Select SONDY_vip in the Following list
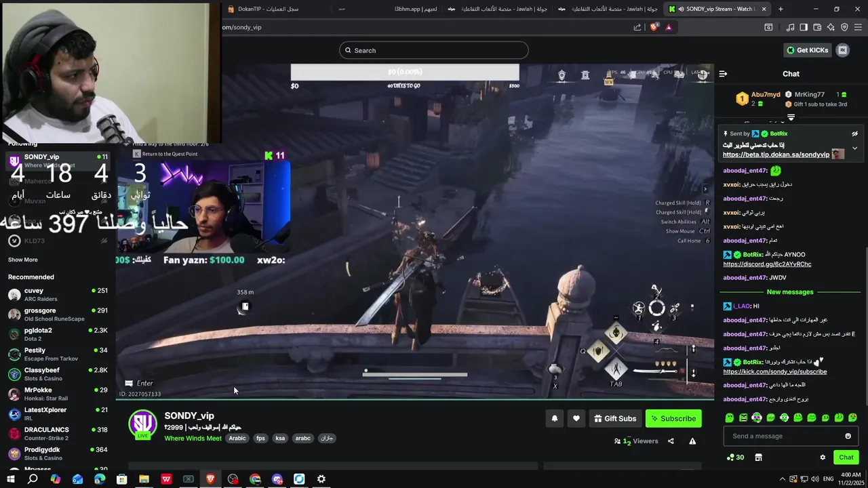 coord(58,161)
